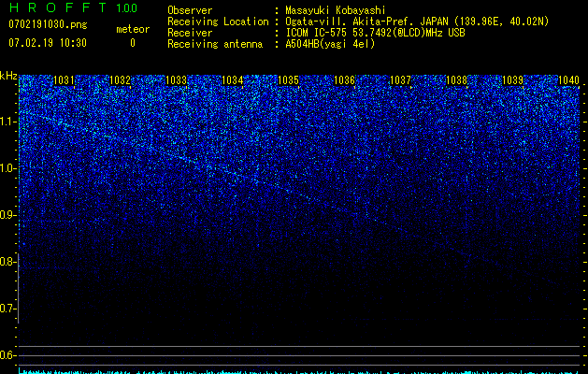Click the date 07.02.19 10:30
This screenshot has height=374, width=588.
[48, 42]
